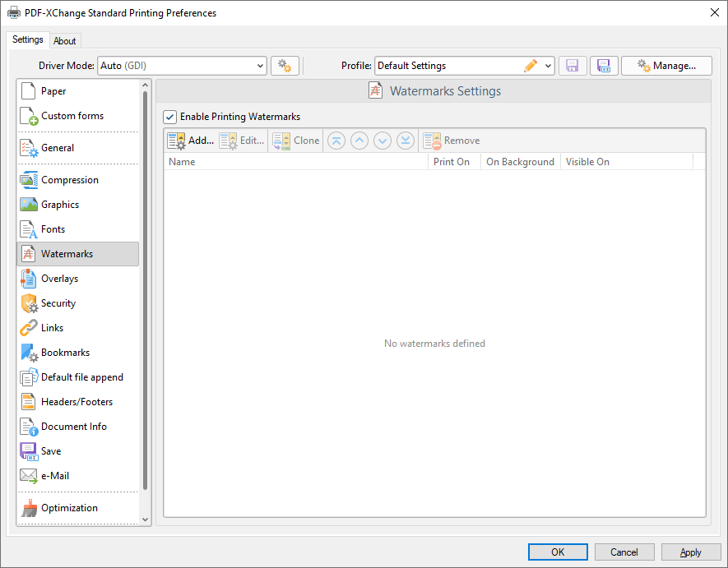Open Document Info settings
Image resolution: width=728 pixels, height=568 pixels.
pyautogui.click(x=77, y=426)
